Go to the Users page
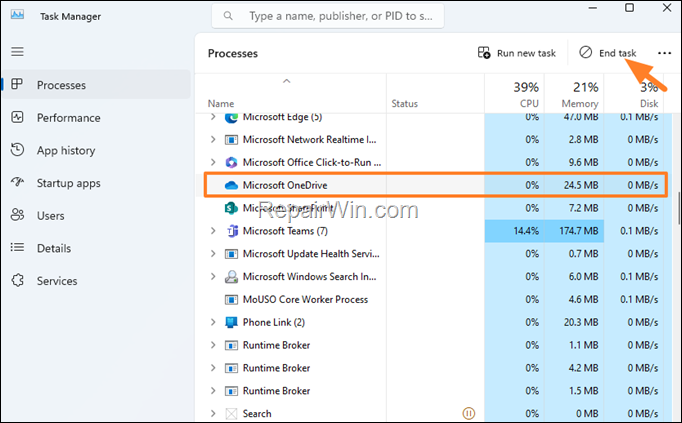This screenshot has height=423, width=682. 96,215
